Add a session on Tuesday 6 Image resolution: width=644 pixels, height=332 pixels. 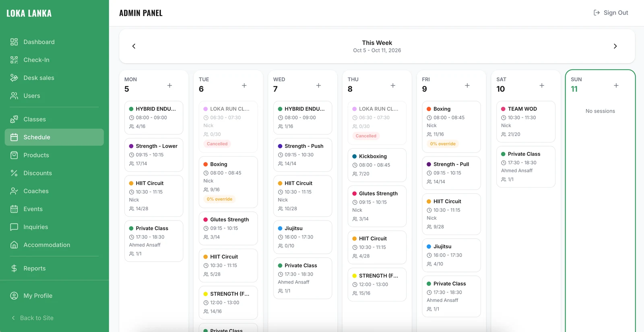[x=244, y=85]
